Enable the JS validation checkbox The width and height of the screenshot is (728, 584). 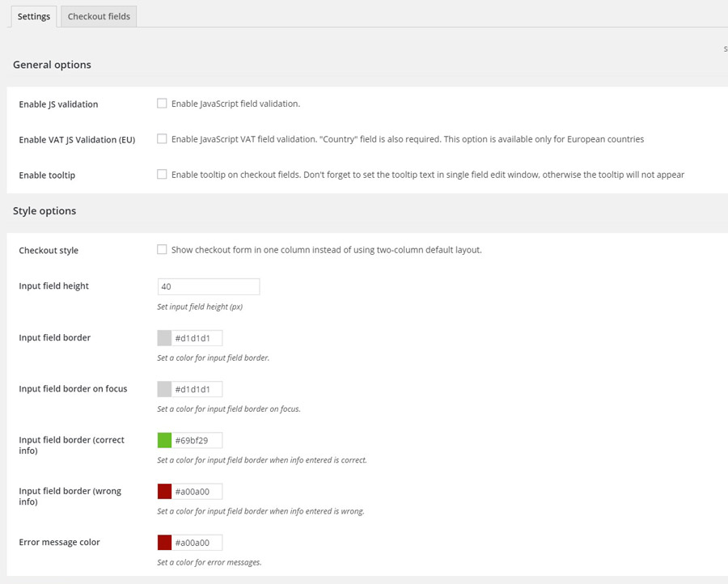[162, 104]
